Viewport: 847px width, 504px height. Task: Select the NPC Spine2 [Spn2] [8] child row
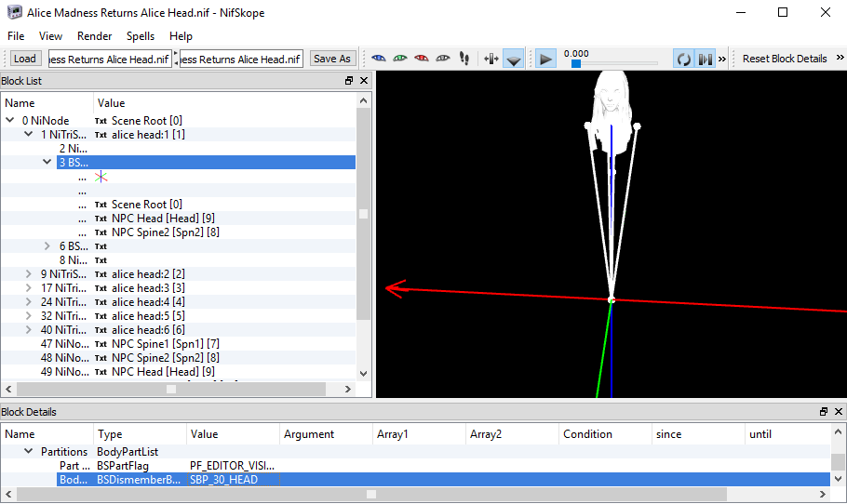pos(179,232)
